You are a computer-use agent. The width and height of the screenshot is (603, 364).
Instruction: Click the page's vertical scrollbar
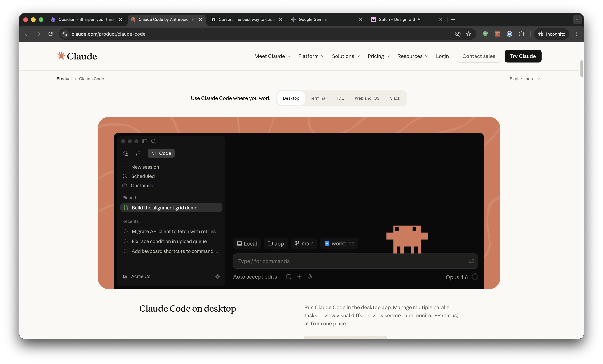[x=582, y=68]
